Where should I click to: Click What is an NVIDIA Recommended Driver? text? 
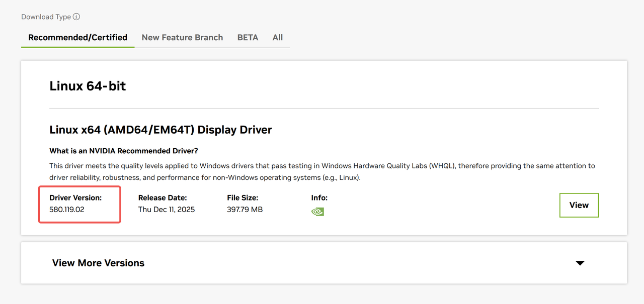coord(124,151)
